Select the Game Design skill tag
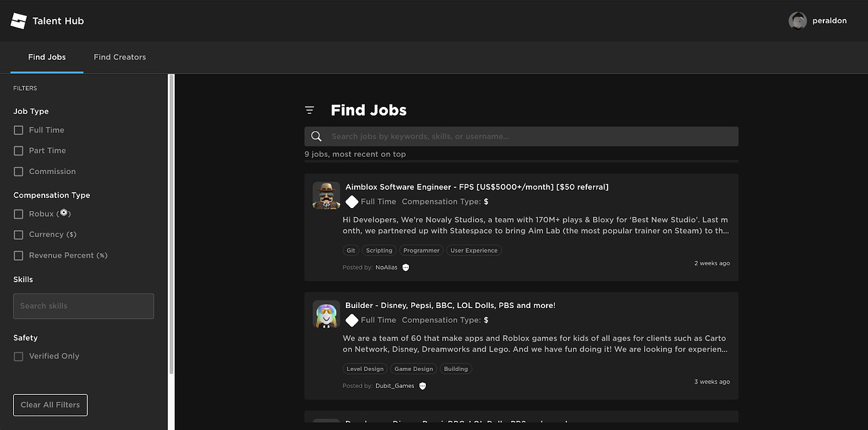This screenshot has height=430, width=868. [414, 369]
